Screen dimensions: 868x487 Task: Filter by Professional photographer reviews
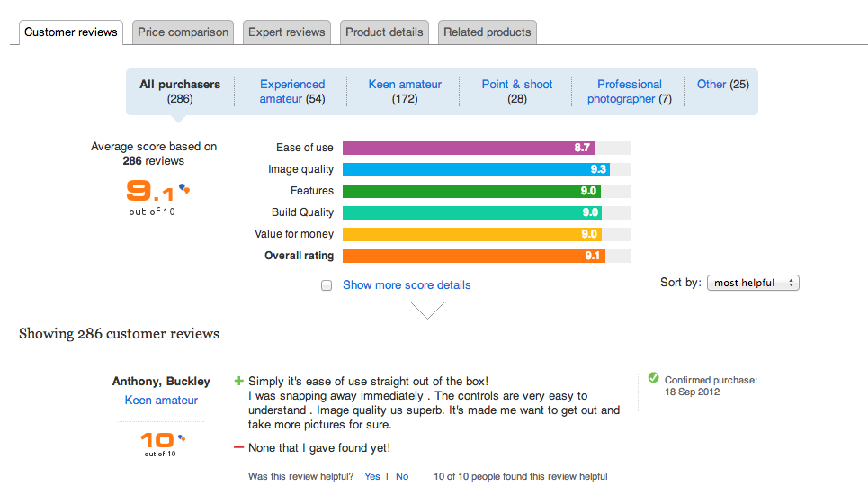tap(629, 91)
